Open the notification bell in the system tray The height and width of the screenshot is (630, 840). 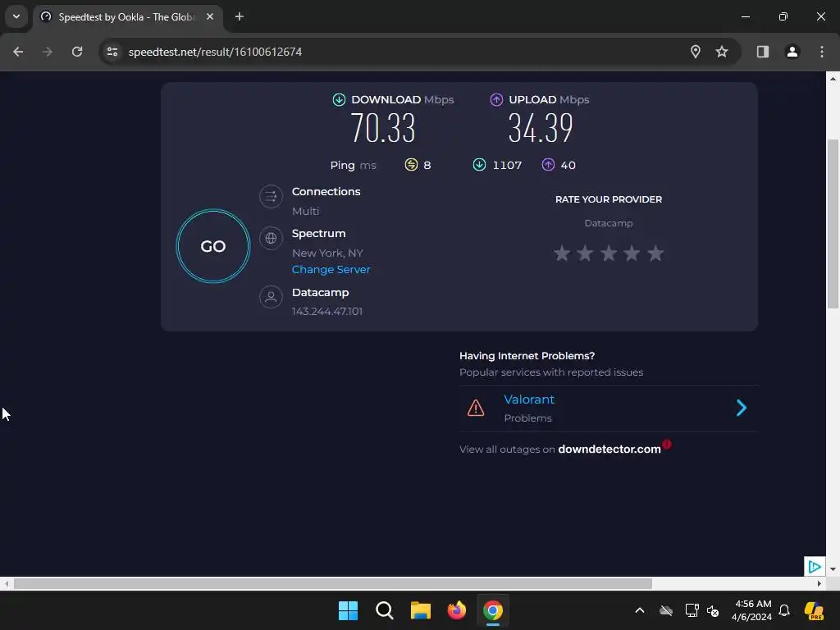(784, 610)
